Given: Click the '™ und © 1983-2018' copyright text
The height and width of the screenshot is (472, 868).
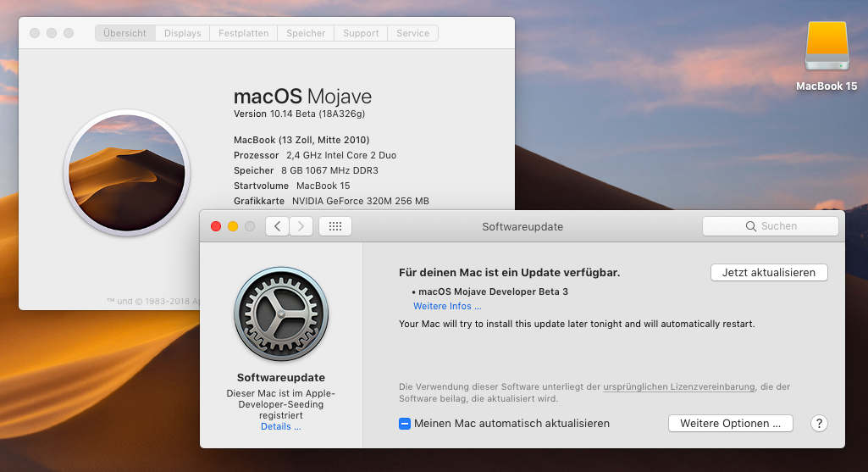Looking at the screenshot, I should coord(152,302).
